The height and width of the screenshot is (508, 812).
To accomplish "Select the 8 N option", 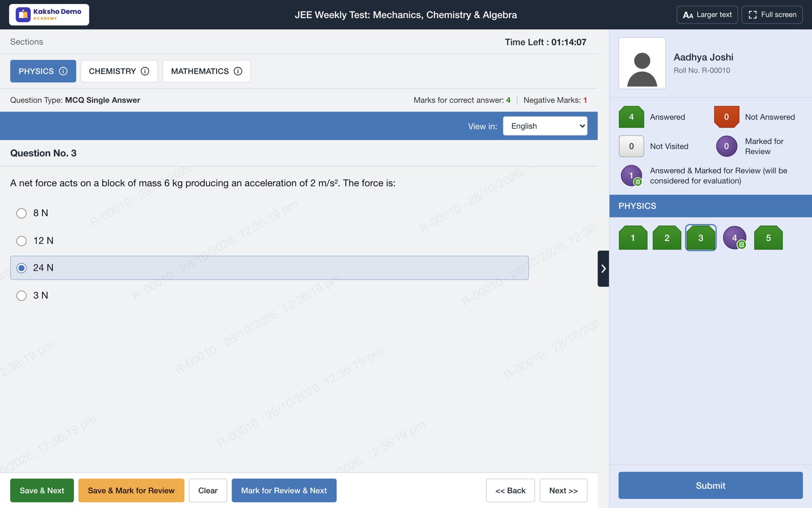I will (22, 213).
